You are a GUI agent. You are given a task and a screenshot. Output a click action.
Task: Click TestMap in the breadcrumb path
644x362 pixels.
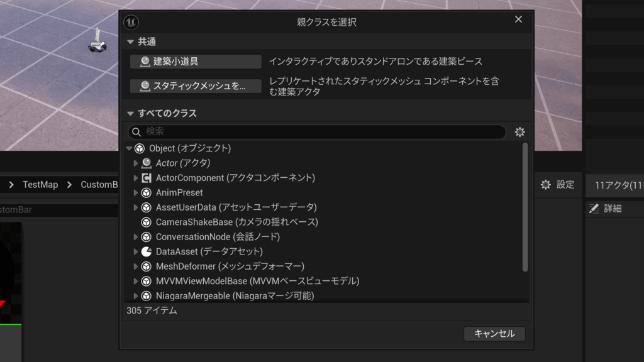point(40,185)
